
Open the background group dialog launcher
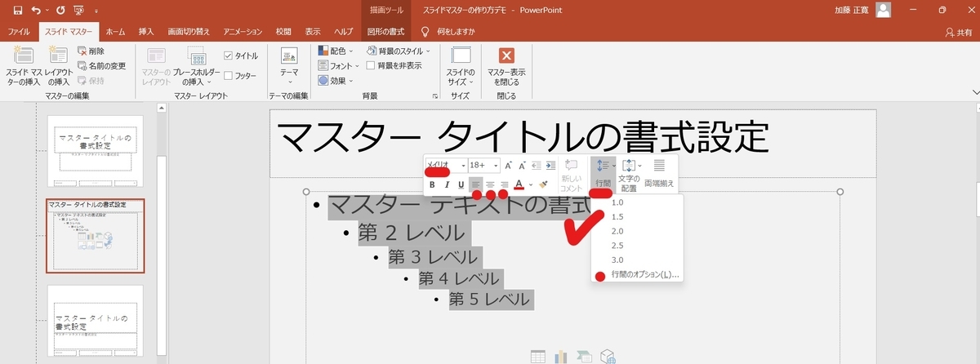(x=434, y=96)
